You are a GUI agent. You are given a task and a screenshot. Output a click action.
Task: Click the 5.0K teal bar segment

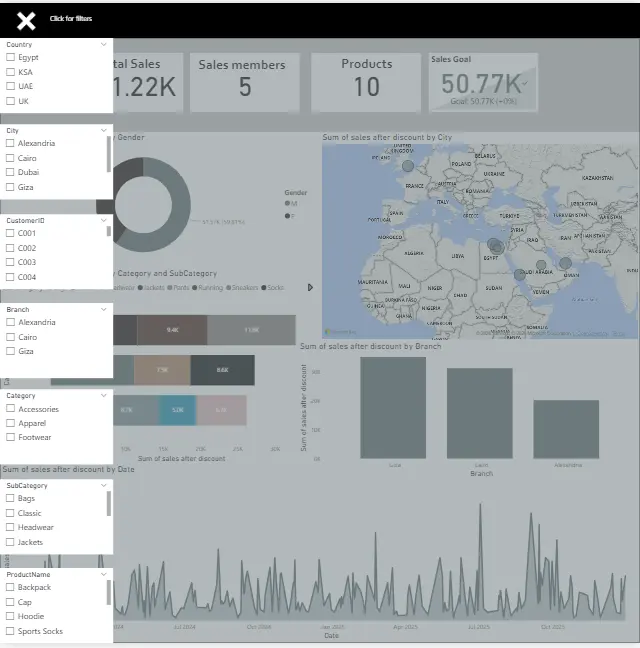(x=177, y=410)
